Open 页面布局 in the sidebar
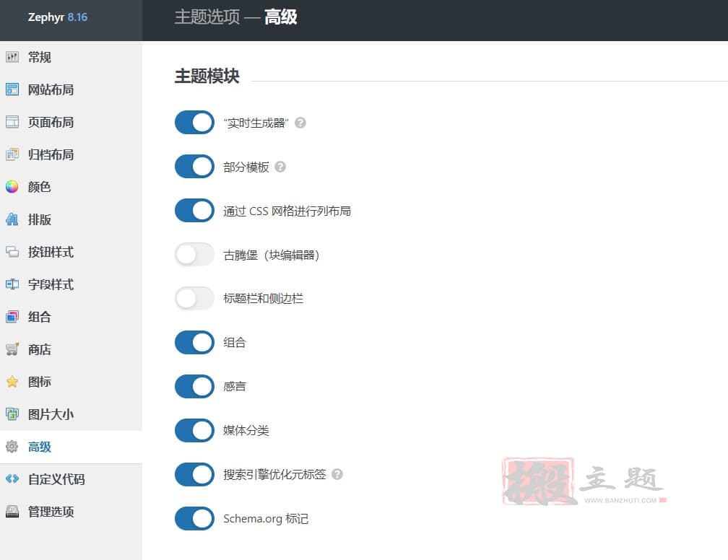This screenshot has width=728, height=560. click(71, 122)
